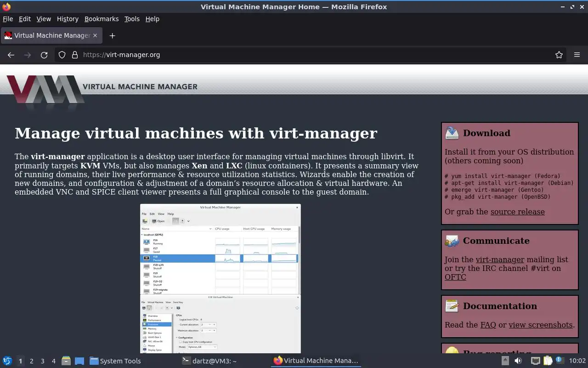Click the Manage virtual machines heading

click(x=196, y=133)
